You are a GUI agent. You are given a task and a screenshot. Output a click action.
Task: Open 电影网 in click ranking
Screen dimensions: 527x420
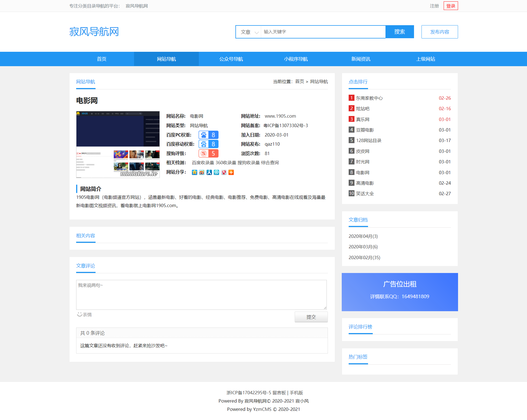click(363, 172)
